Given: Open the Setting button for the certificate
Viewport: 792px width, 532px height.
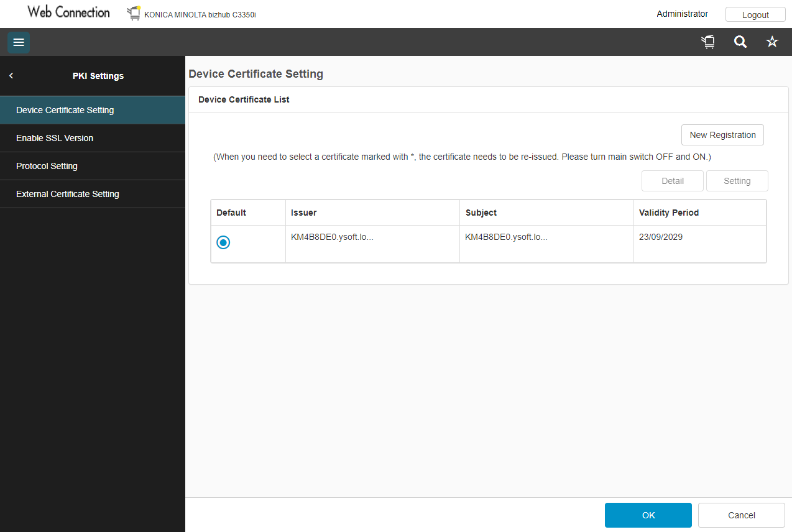Looking at the screenshot, I should tap(737, 180).
